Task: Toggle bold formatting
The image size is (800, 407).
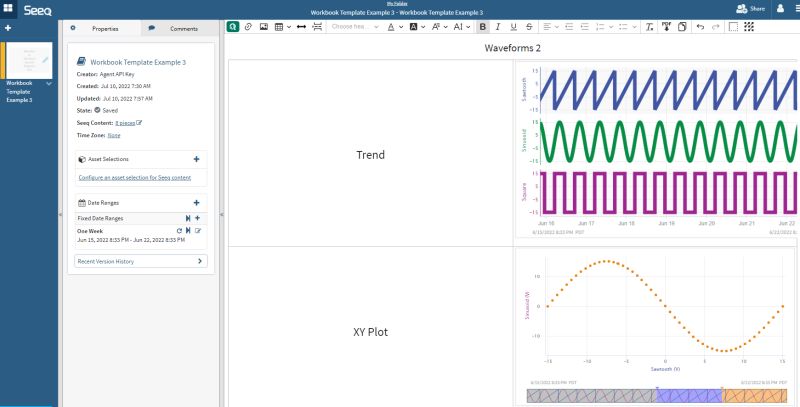Action: (483, 27)
